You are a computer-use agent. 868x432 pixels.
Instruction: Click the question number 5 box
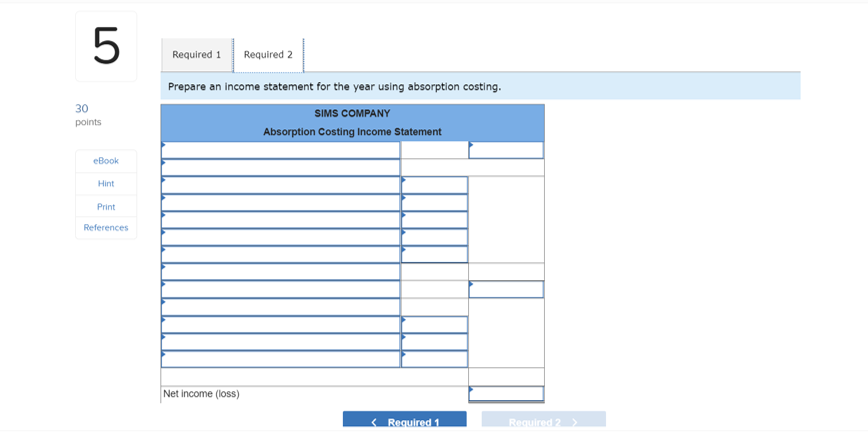tap(106, 47)
